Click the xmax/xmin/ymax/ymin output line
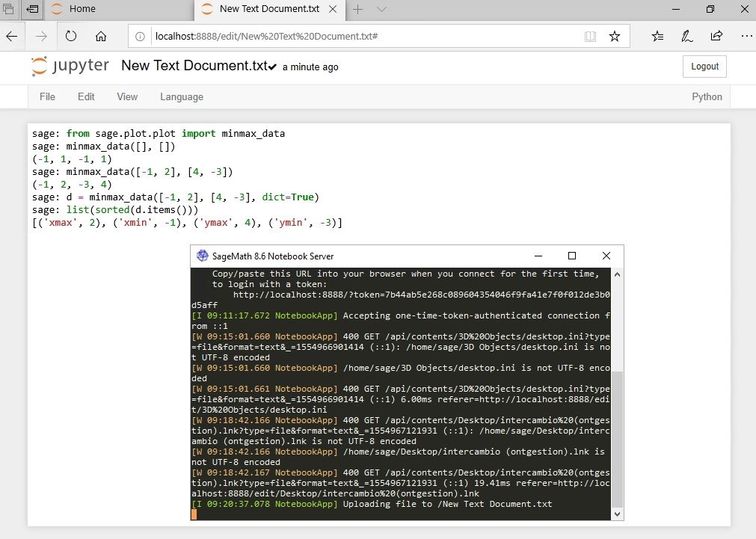 pos(187,223)
